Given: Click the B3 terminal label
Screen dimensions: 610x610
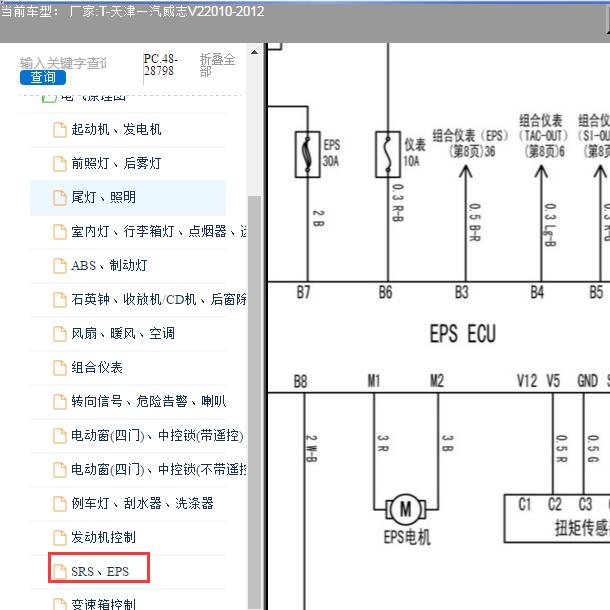Looking at the screenshot, I should (461, 292).
